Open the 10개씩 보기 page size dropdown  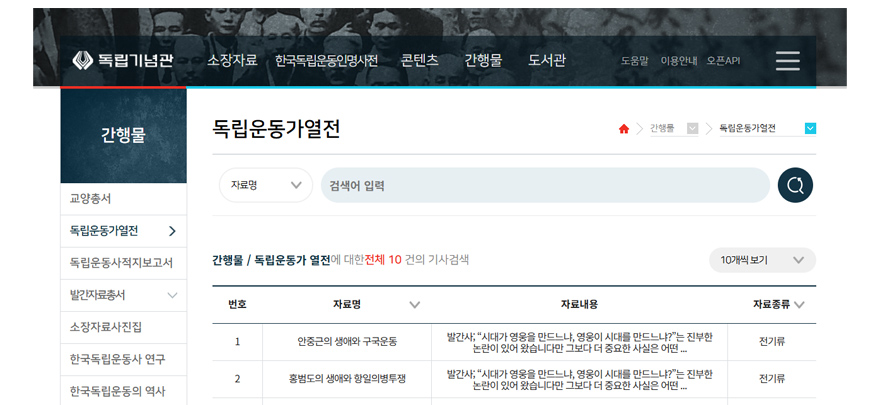tap(762, 260)
